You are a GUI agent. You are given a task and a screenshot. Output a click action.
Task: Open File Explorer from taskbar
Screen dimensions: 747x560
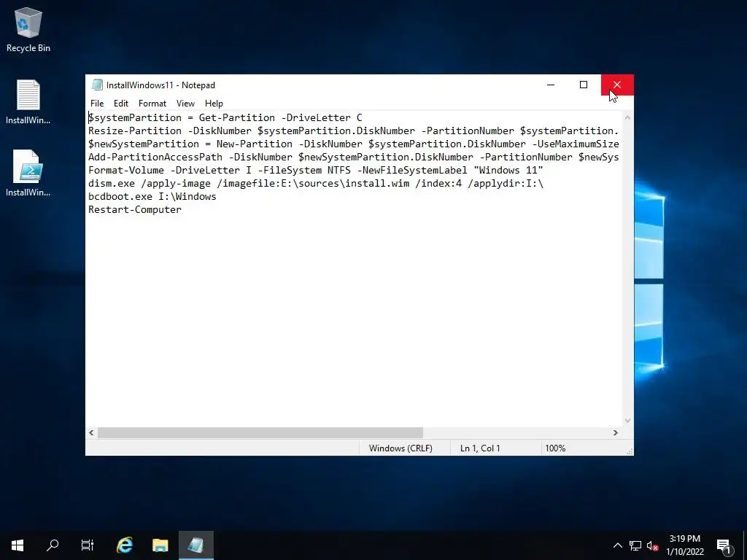point(160,545)
